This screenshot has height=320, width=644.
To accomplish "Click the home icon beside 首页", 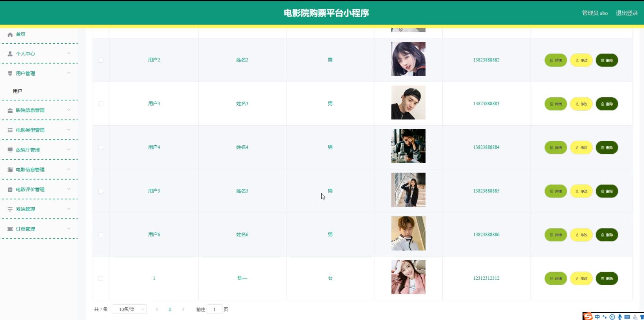I will point(10,35).
